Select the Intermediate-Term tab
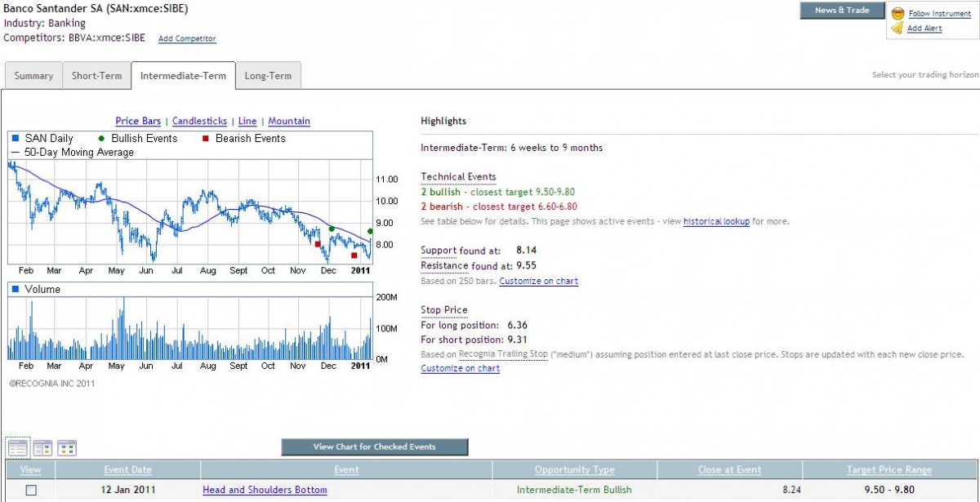Screen dimensions: 980x502 click(x=183, y=76)
